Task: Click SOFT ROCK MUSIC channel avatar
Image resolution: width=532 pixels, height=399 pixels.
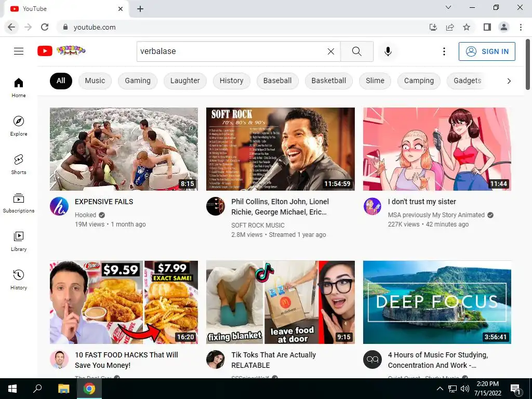Action: click(216, 206)
